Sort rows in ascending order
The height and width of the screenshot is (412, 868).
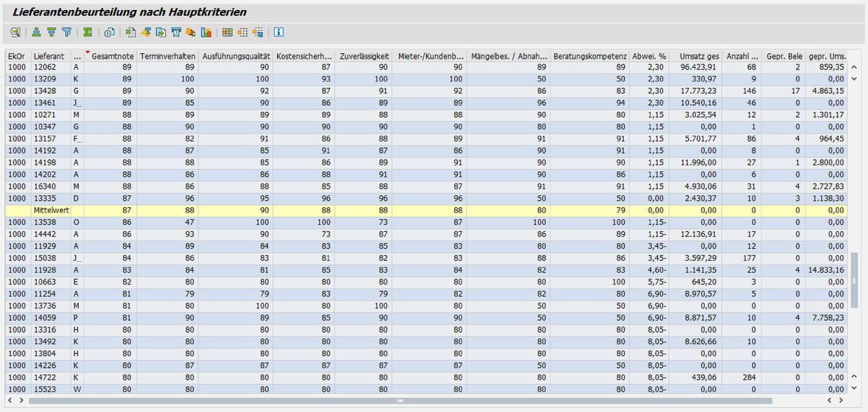36,32
